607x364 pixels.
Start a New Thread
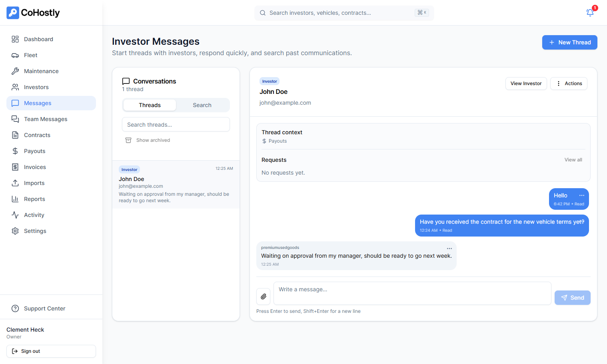pos(569,42)
